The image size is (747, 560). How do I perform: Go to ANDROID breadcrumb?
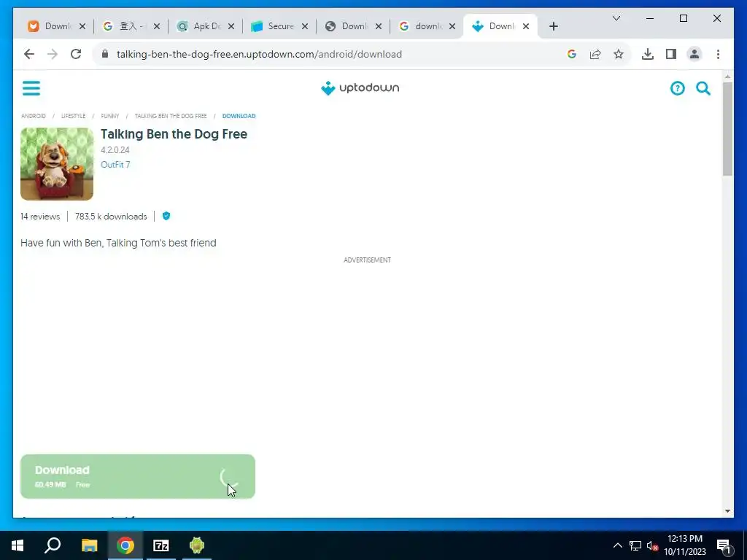tap(34, 116)
